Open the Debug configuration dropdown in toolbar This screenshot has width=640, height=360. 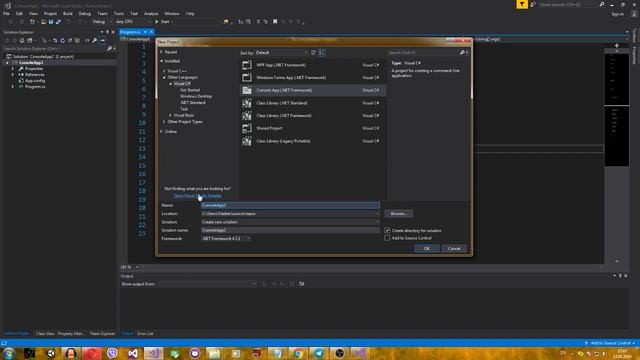(101, 22)
